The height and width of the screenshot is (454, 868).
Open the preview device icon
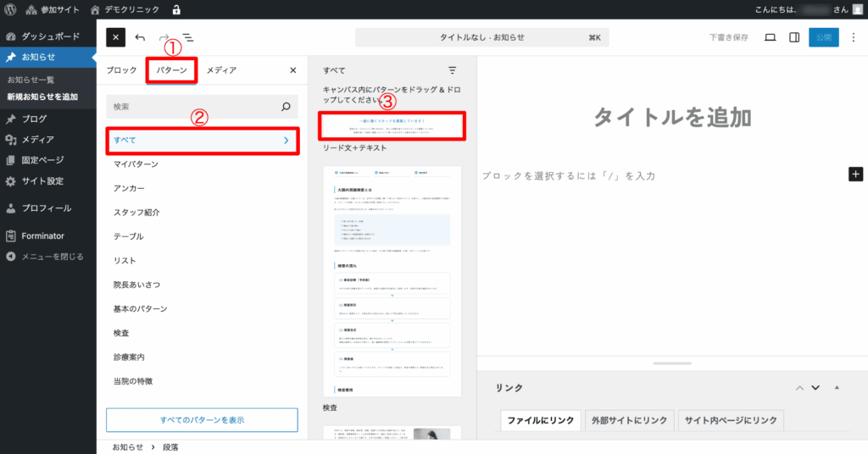click(770, 38)
